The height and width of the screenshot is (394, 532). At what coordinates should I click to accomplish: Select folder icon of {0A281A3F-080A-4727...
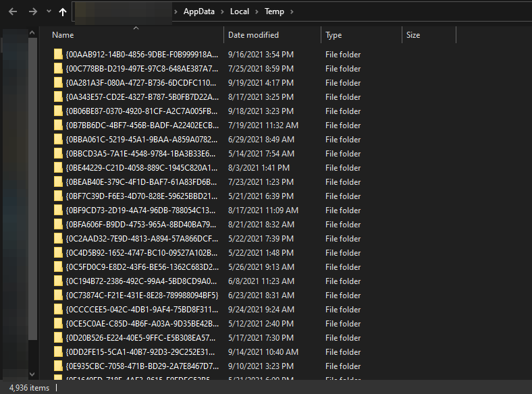[x=58, y=83]
